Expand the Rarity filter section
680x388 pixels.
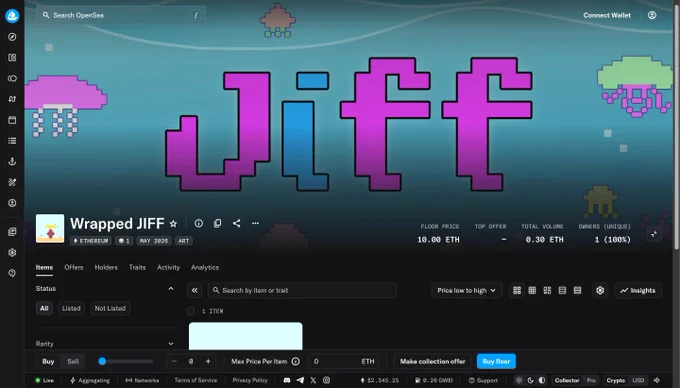pyautogui.click(x=171, y=344)
